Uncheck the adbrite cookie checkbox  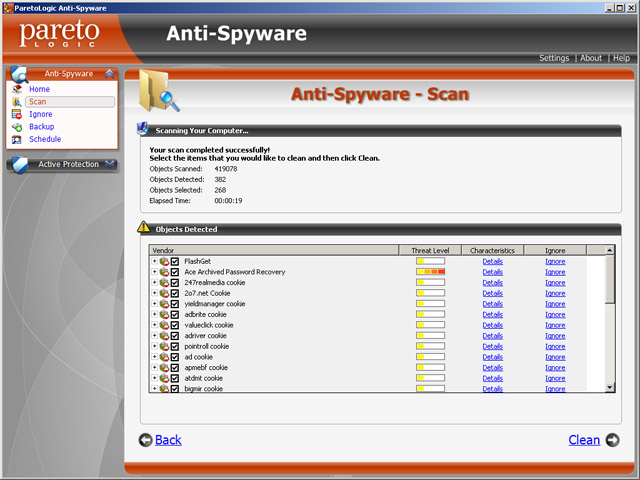point(175,314)
